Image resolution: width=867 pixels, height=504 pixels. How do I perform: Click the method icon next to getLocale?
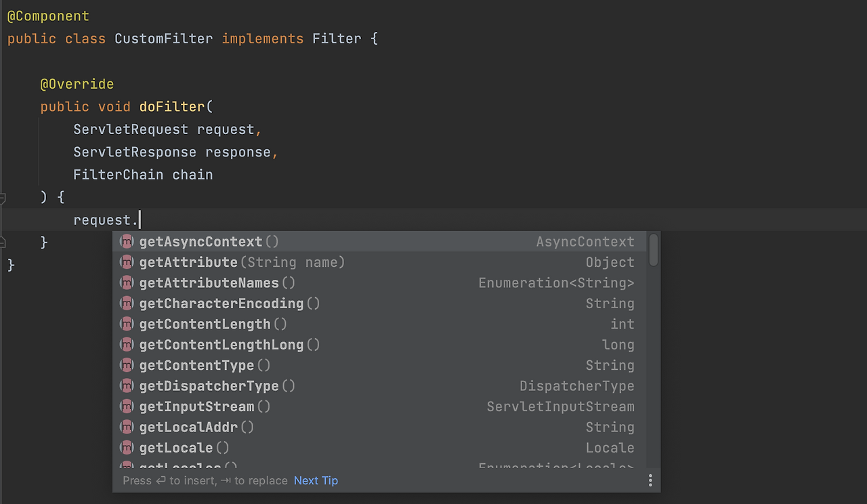pyautogui.click(x=126, y=448)
